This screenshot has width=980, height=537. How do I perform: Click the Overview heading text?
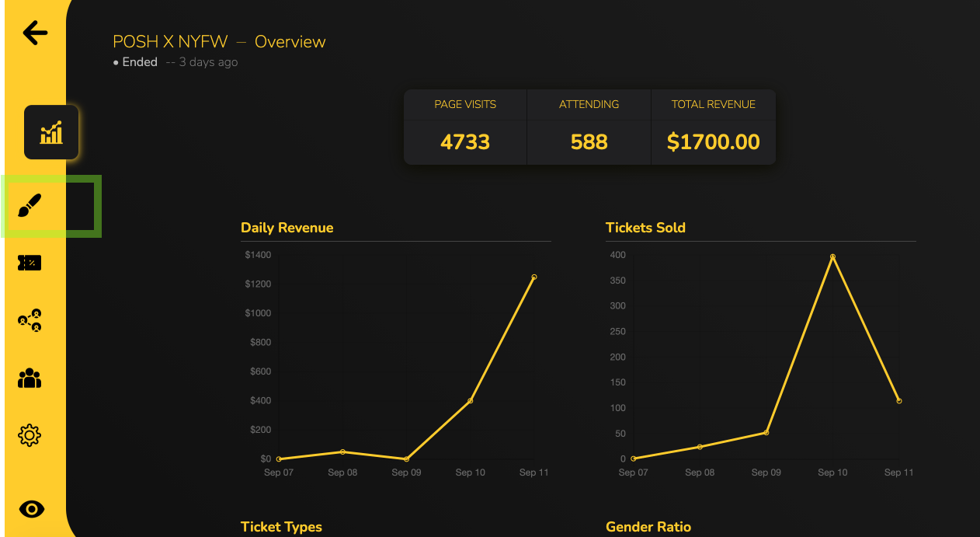point(290,42)
